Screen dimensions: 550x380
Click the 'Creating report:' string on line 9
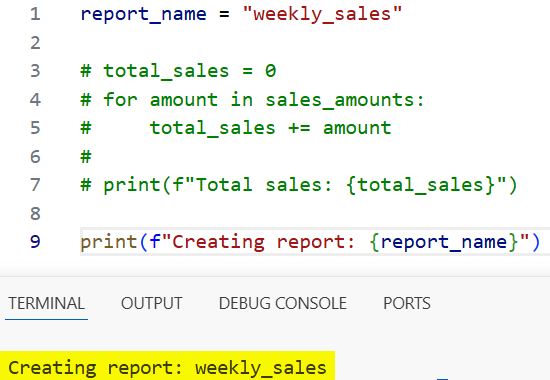pos(263,242)
